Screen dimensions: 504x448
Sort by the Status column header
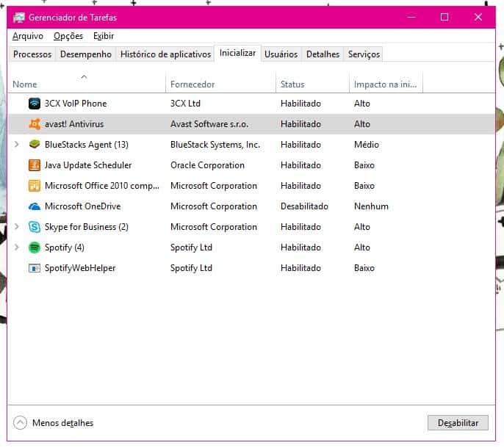pyautogui.click(x=312, y=84)
